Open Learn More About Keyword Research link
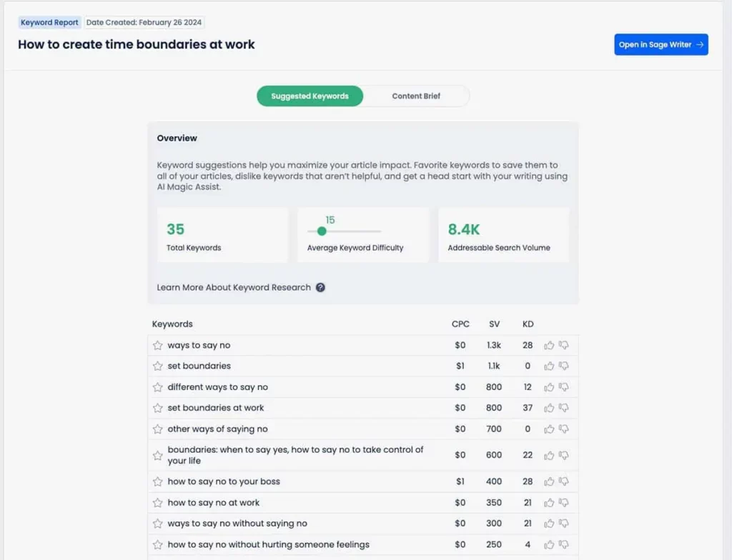 pyautogui.click(x=234, y=287)
